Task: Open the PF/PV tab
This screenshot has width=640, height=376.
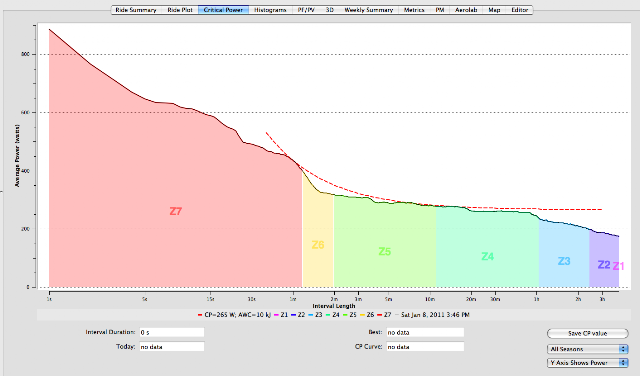Action: click(306, 10)
